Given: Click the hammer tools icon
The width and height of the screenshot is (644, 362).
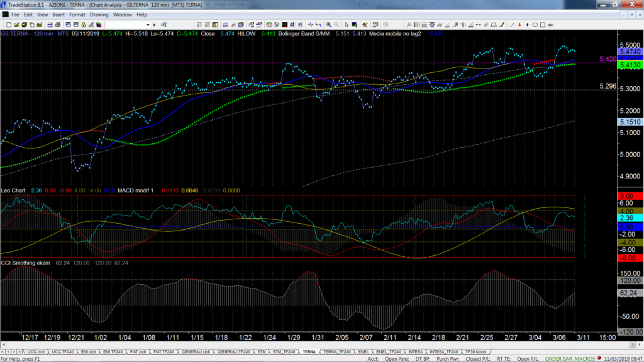Looking at the screenshot, I should point(365,25).
